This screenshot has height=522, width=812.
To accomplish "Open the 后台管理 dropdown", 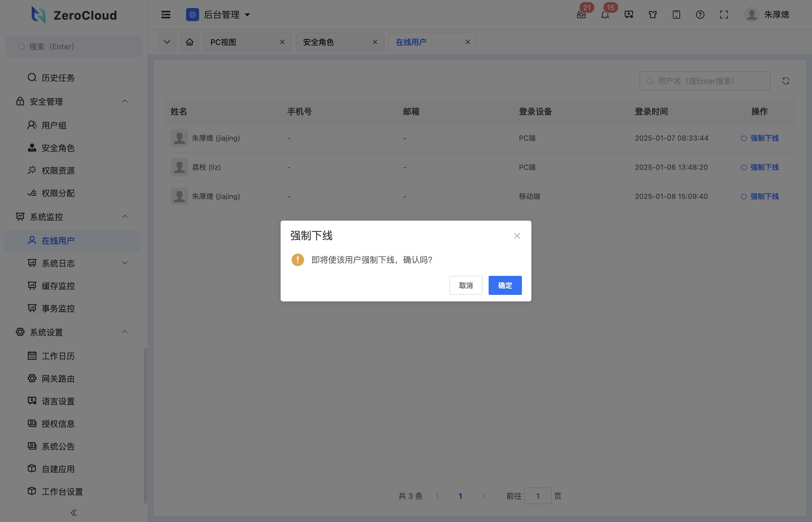I will [x=218, y=15].
